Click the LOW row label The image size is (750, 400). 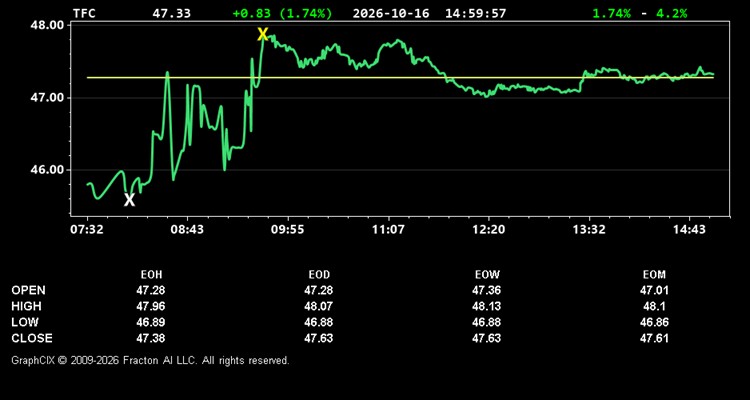coord(25,322)
